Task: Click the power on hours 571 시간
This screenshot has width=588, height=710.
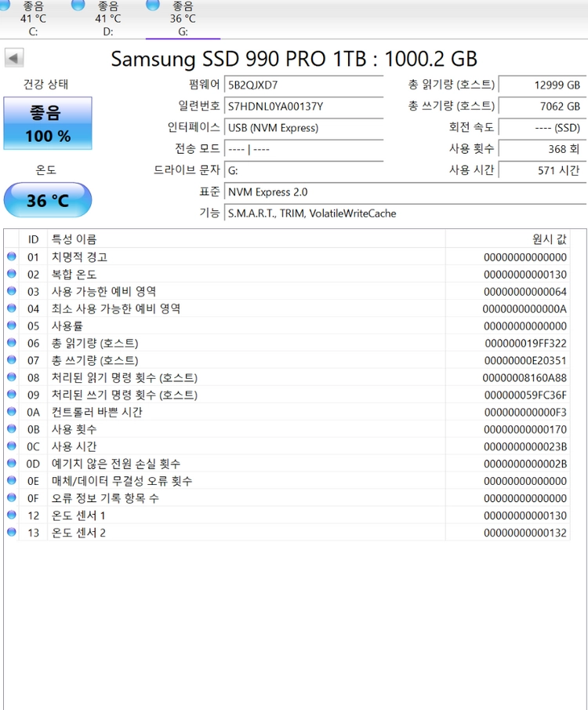Action: pyautogui.click(x=543, y=170)
